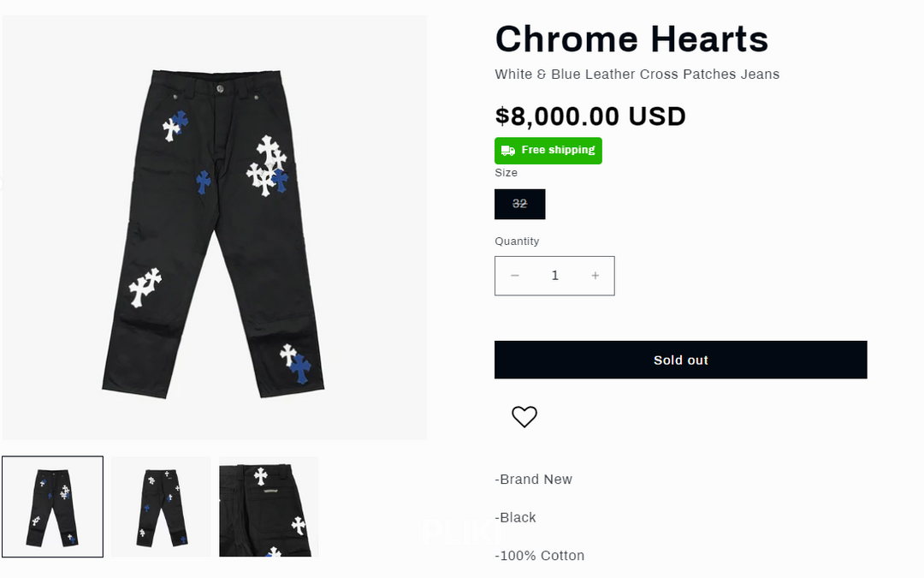Focus the quantity number field
This screenshot has width=924, height=578.
pos(555,276)
